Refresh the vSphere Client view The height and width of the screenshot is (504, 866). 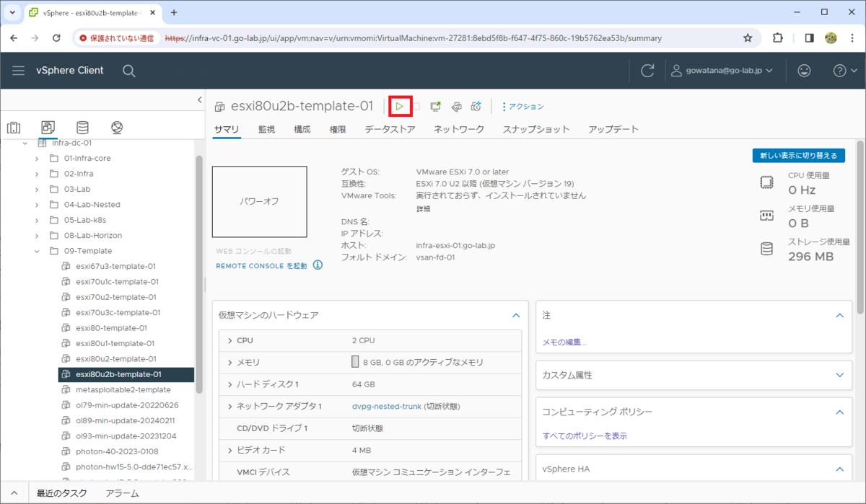coord(647,71)
